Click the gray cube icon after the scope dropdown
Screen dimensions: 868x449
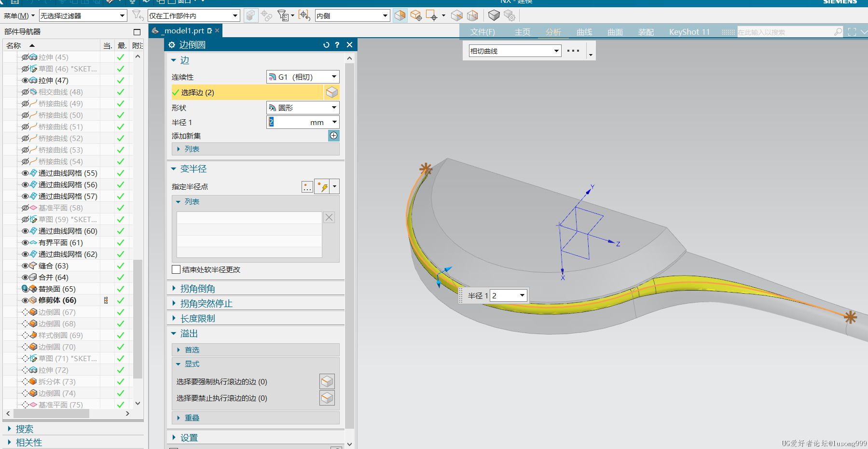coord(250,16)
